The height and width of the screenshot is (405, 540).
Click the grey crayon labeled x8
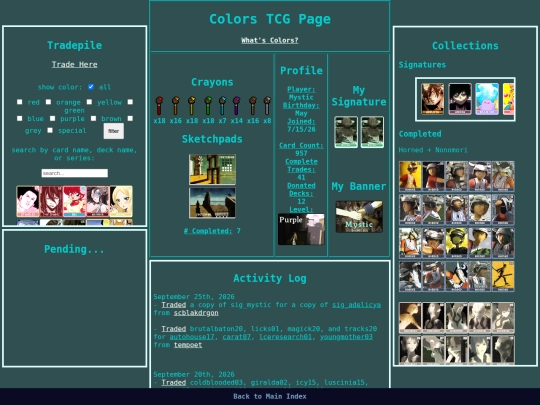tap(267, 106)
